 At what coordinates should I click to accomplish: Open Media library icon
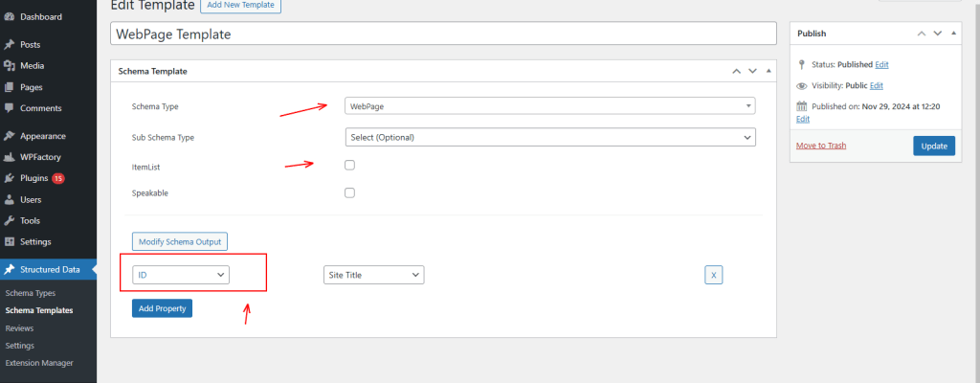tap(10, 66)
